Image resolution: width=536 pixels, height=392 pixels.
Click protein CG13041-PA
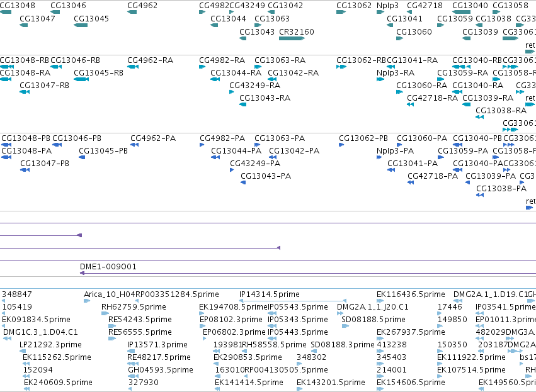[x=413, y=164]
